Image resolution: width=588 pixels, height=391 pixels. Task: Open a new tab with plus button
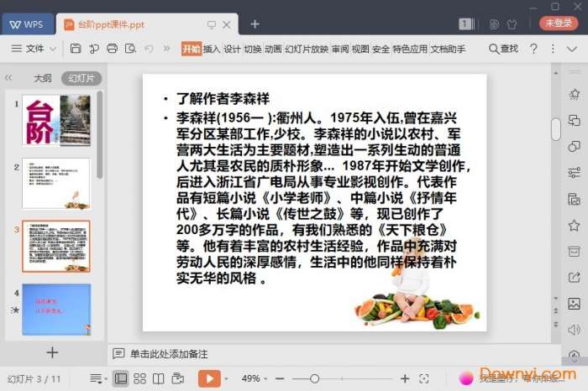[x=255, y=24]
